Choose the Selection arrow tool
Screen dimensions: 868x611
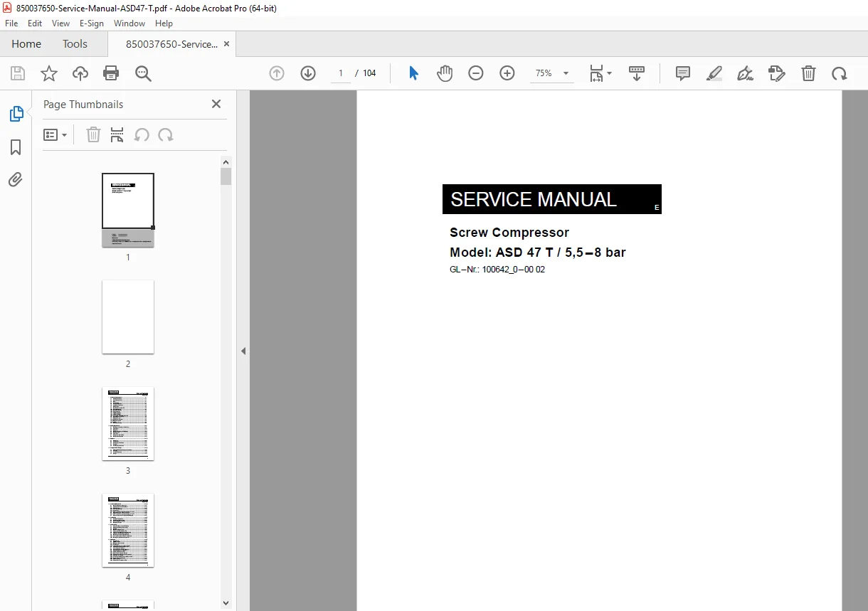(414, 73)
